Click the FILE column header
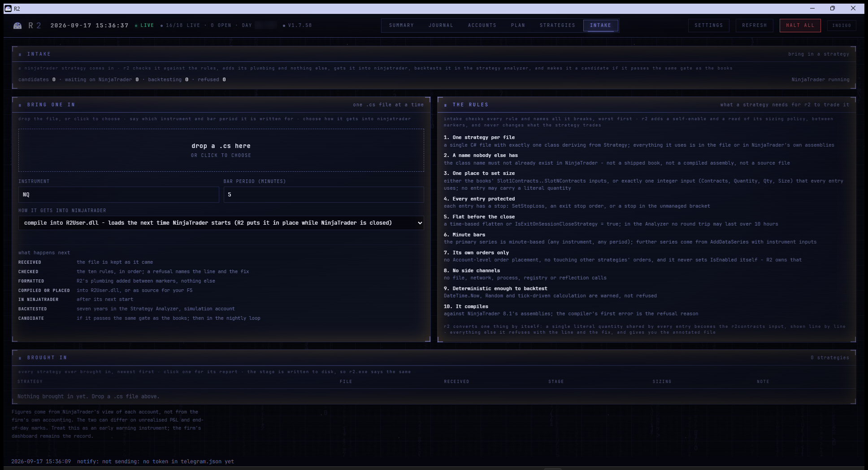Viewport: 868px width, 470px height. (x=346, y=382)
